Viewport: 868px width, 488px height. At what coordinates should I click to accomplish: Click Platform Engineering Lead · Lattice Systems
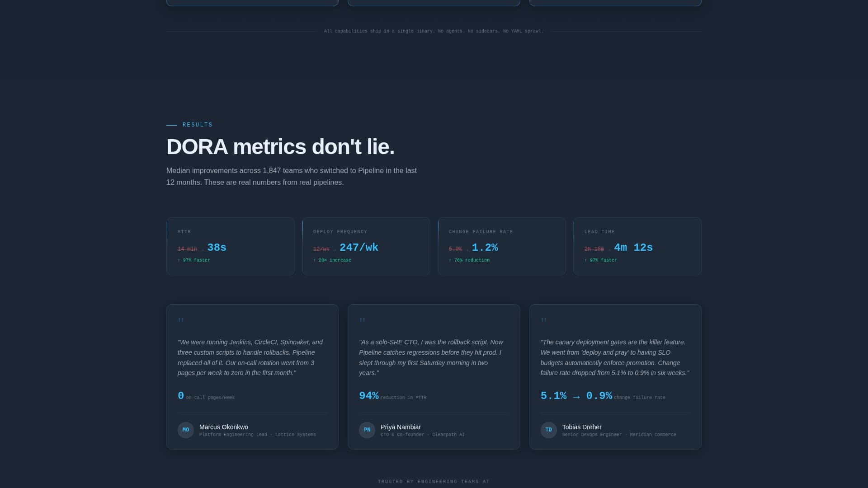[258, 435]
